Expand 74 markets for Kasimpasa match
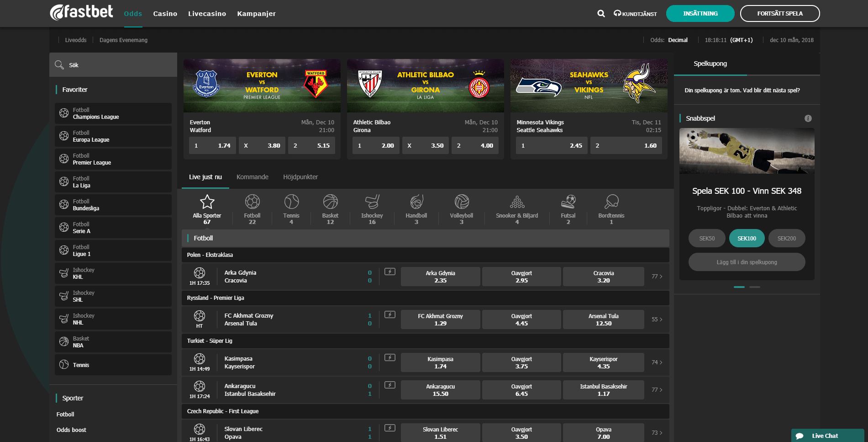Screen dimensions: 868x442 (x=657, y=362)
